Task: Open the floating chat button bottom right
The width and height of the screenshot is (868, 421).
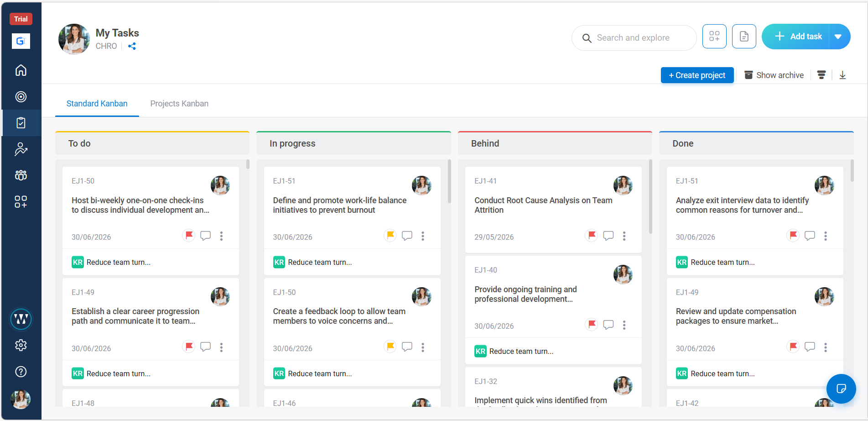Action: [841, 389]
